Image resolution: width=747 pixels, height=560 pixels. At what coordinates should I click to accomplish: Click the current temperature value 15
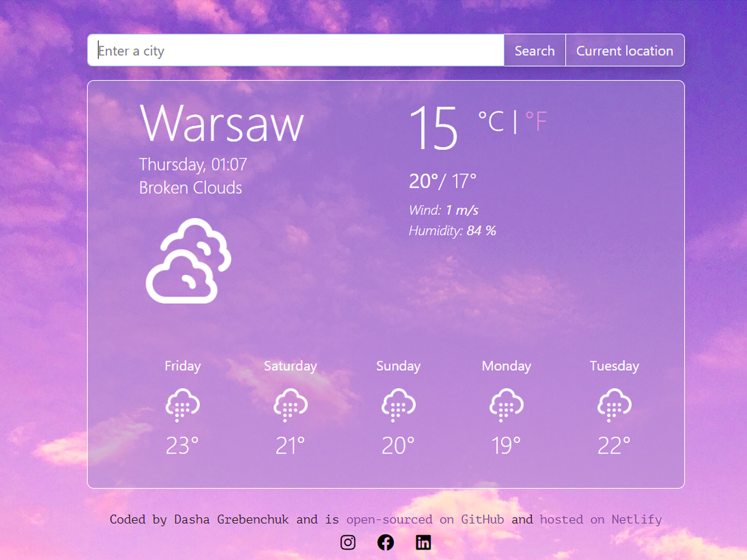click(434, 127)
